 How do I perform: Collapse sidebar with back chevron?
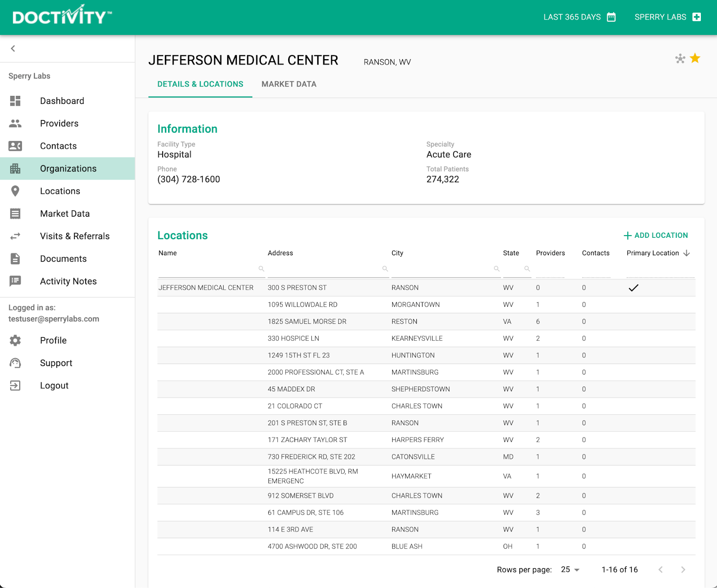click(13, 48)
